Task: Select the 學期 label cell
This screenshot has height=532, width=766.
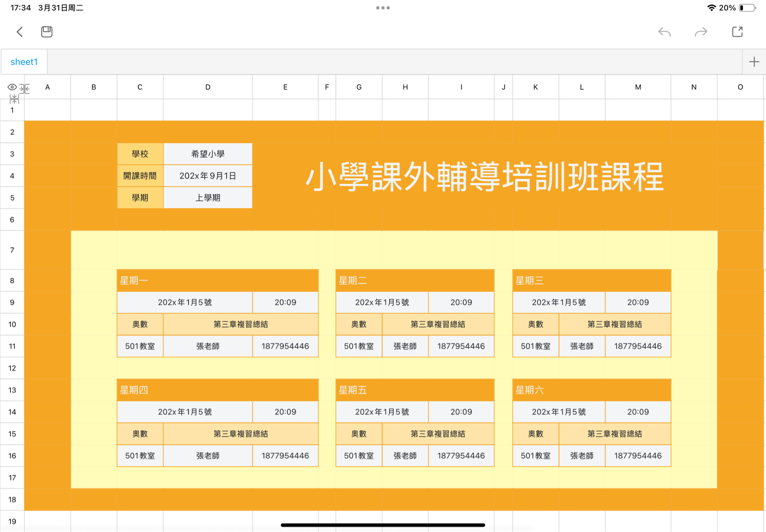Action: pyautogui.click(x=140, y=198)
